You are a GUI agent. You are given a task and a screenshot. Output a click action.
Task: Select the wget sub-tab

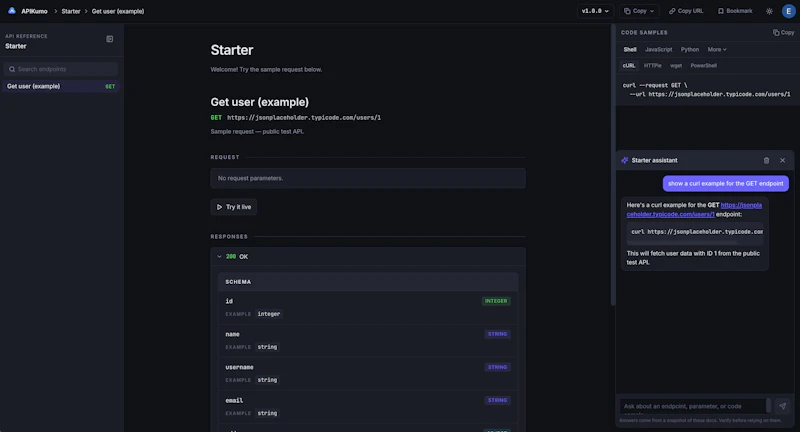click(676, 65)
